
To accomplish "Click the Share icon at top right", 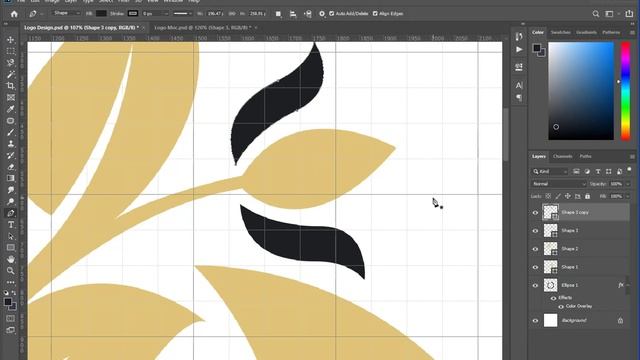I will [x=629, y=14].
